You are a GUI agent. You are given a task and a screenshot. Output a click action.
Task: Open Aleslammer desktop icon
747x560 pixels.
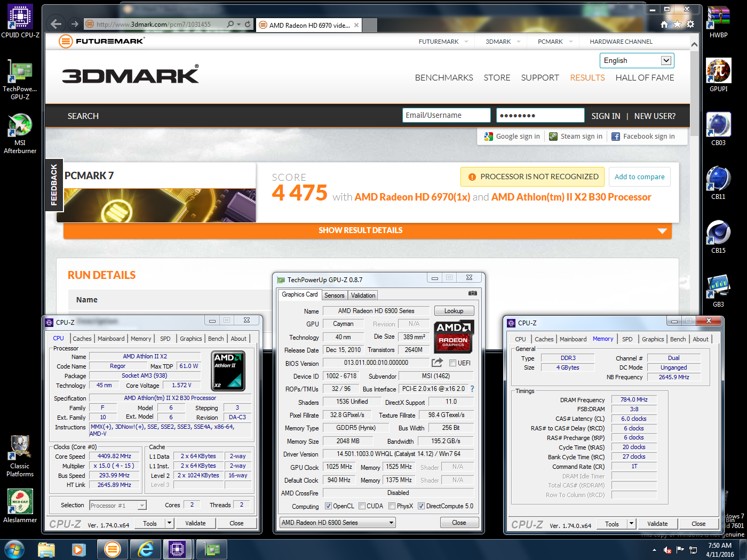[x=20, y=506]
